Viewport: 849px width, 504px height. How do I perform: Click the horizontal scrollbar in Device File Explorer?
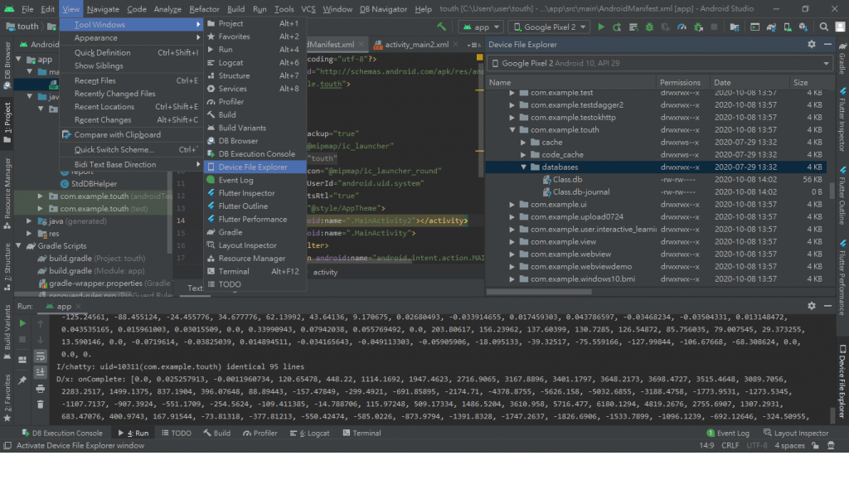[539, 291]
